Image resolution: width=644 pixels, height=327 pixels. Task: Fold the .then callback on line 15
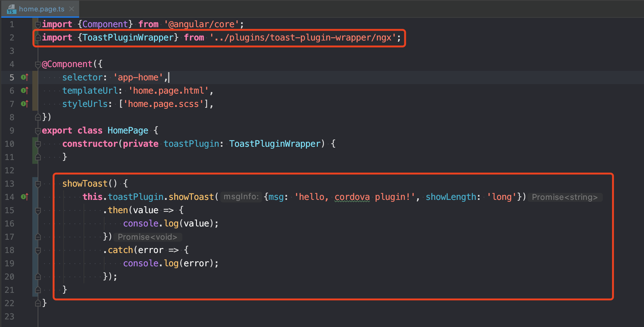pyautogui.click(x=38, y=210)
